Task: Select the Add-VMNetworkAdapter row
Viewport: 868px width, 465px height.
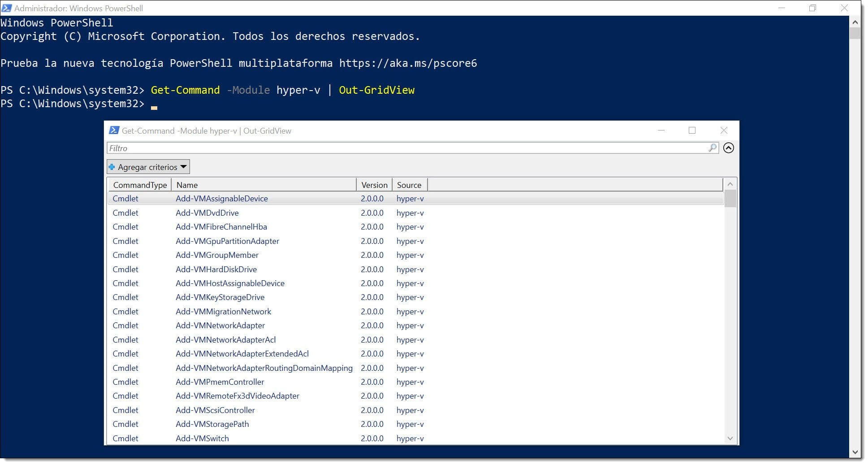Action: (415, 326)
